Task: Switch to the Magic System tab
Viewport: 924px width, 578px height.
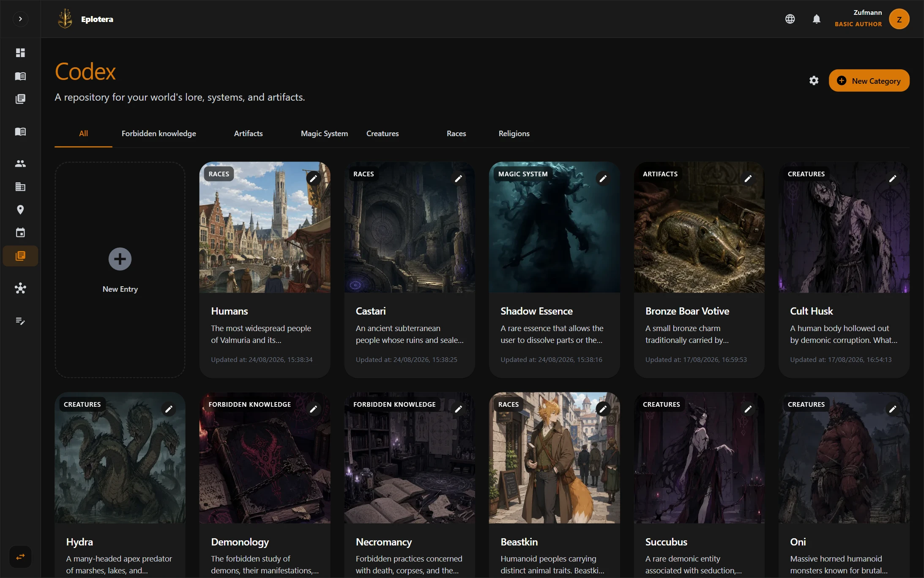Action: (324, 134)
